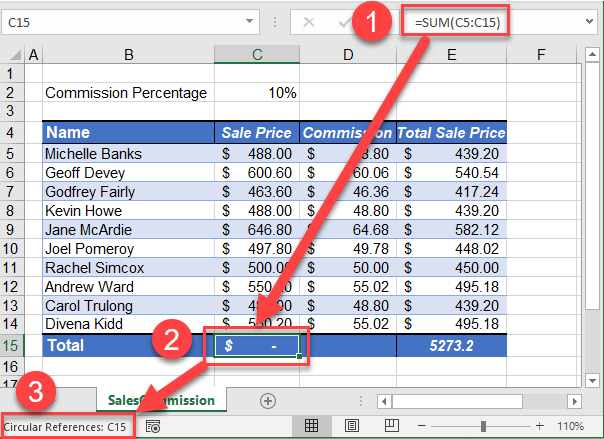Image resolution: width=604 pixels, height=439 pixels.
Task: Select the Michelle Banks cell
Action: tap(128, 154)
